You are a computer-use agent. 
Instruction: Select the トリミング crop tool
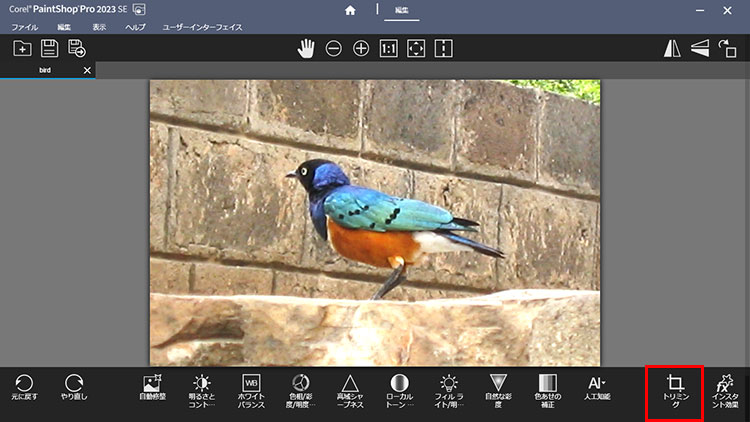[x=675, y=390]
